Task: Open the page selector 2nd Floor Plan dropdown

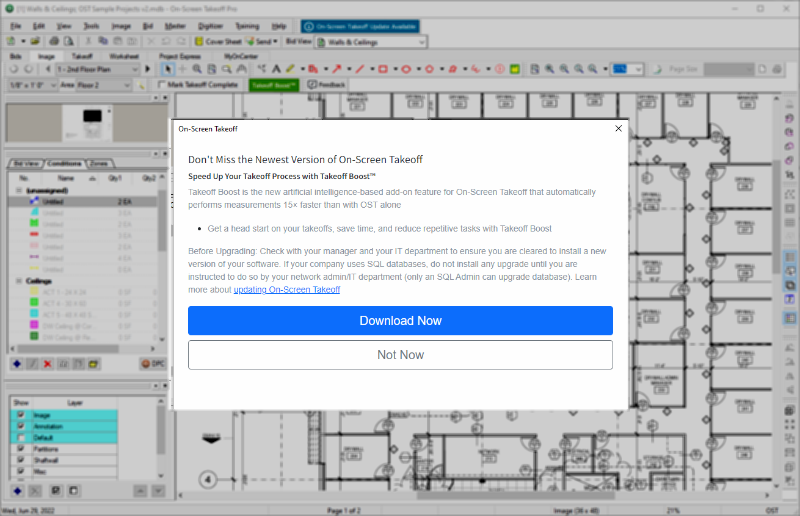Action: point(97,69)
